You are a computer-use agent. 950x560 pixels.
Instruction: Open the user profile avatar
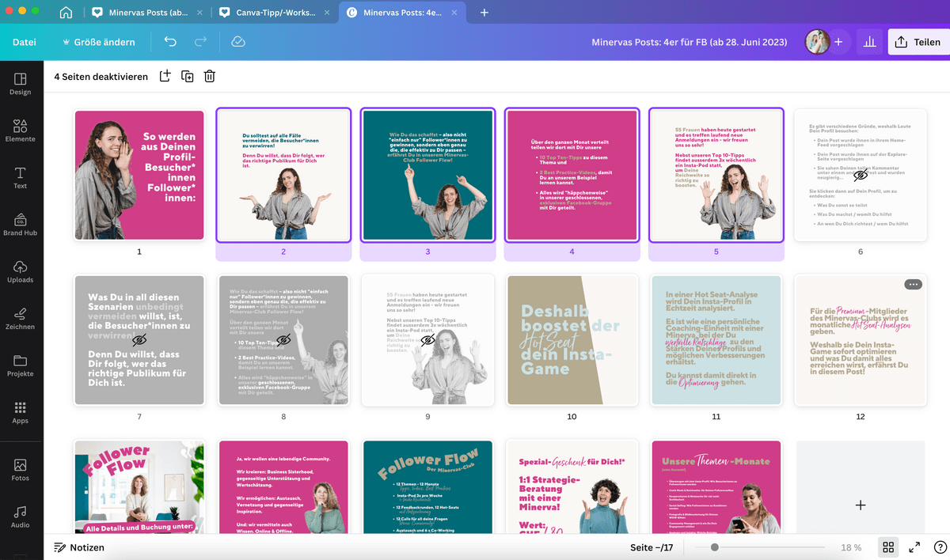point(817,42)
